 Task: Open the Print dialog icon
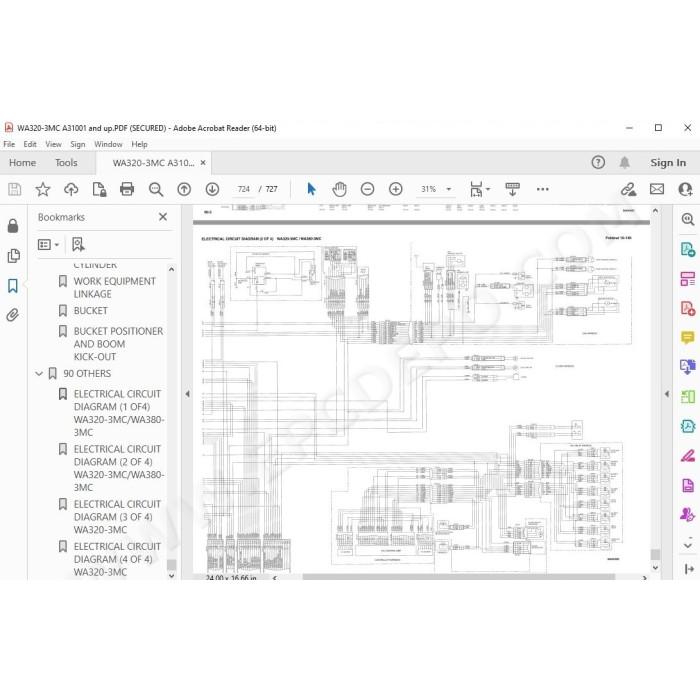127,189
